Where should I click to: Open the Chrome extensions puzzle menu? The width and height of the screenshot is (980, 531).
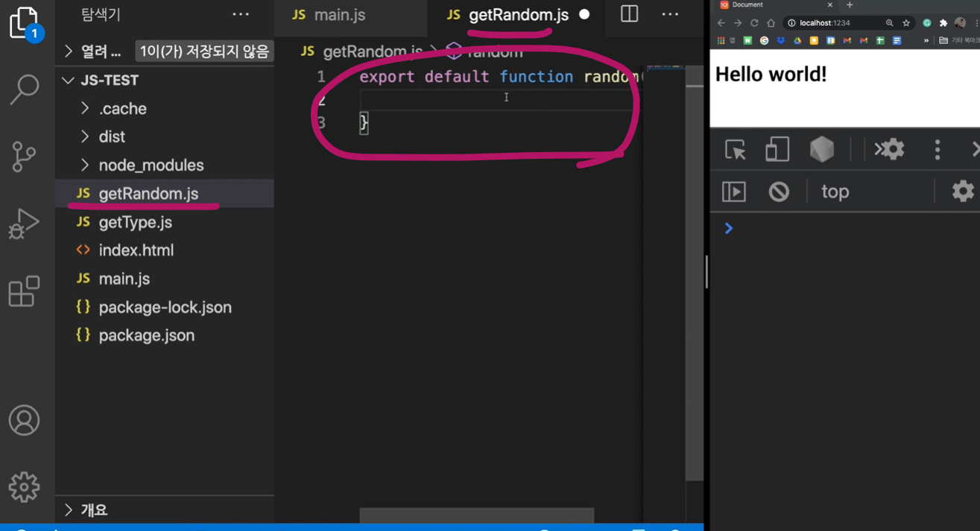[943, 23]
